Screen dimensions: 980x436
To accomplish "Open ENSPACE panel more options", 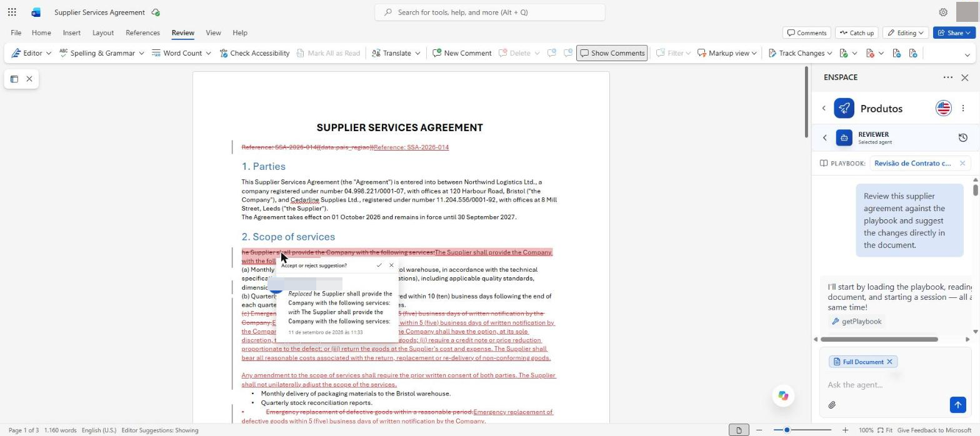I will [x=948, y=77].
